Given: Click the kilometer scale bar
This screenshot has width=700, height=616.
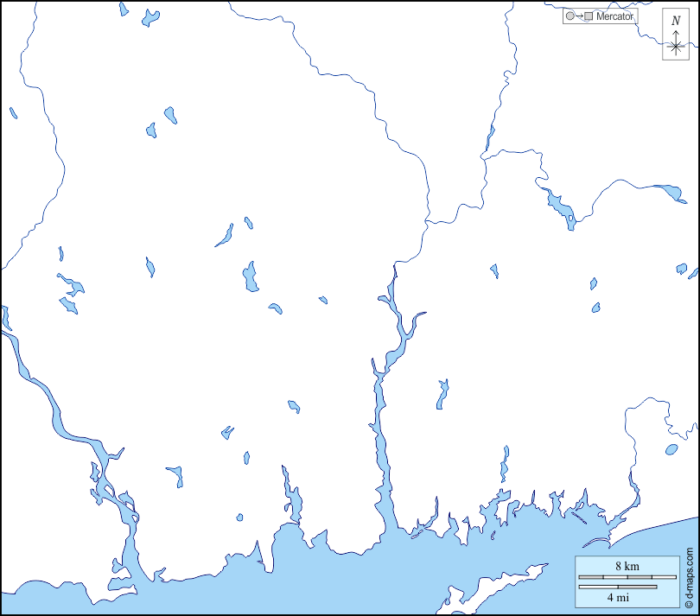Looking at the screenshot, I should point(627,576).
